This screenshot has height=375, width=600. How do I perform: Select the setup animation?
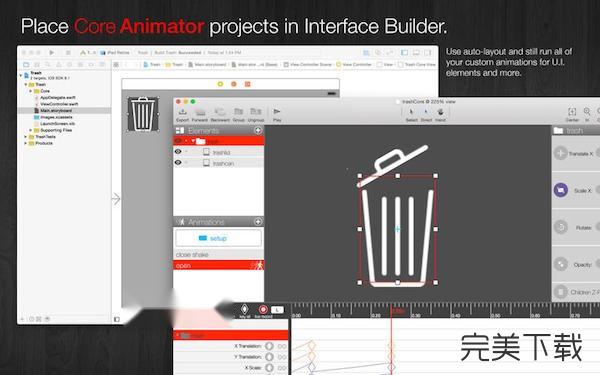[x=218, y=238]
